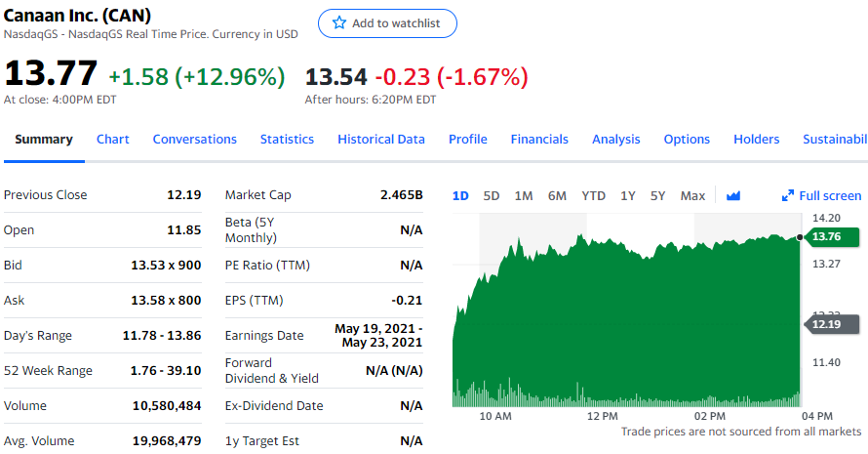Click Day's Range 11.78 - 13.86
868x454 pixels.
click(x=162, y=335)
